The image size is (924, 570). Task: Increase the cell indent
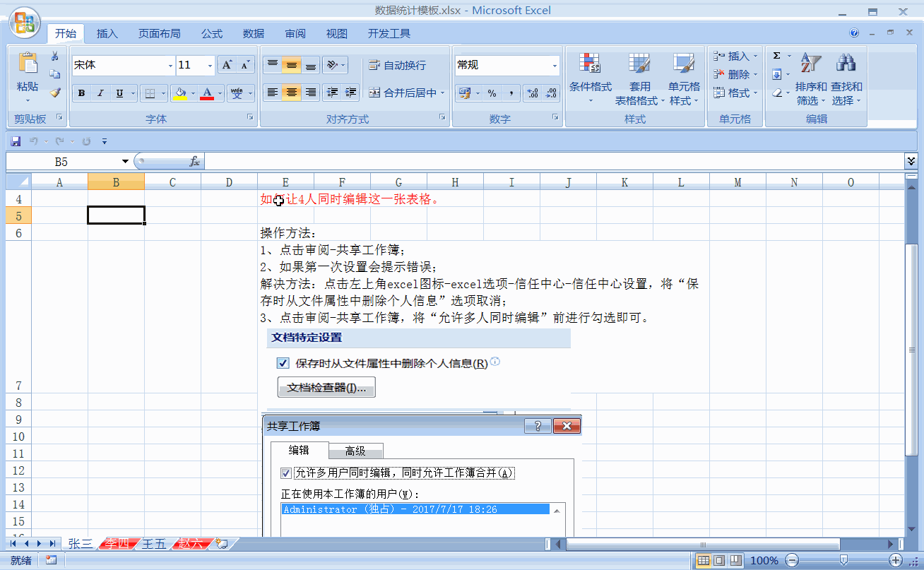pos(351,93)
